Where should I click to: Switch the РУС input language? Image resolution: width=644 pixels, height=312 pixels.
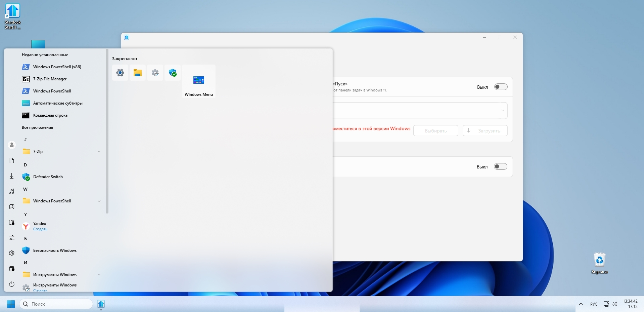point(594,304)
